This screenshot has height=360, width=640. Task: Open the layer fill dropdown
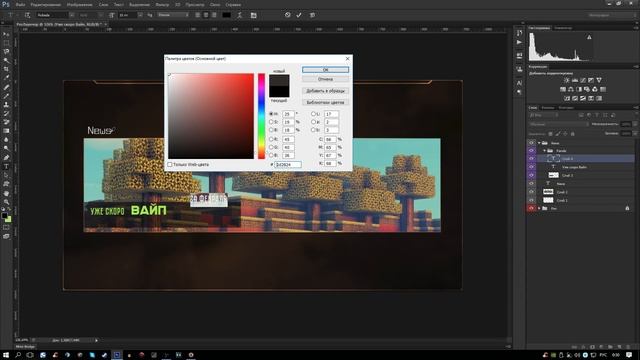tap(635, 133)
